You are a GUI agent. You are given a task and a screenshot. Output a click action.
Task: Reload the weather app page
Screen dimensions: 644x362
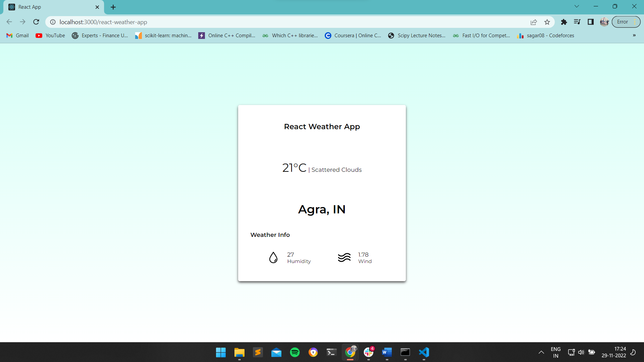(x=36, y=22)
